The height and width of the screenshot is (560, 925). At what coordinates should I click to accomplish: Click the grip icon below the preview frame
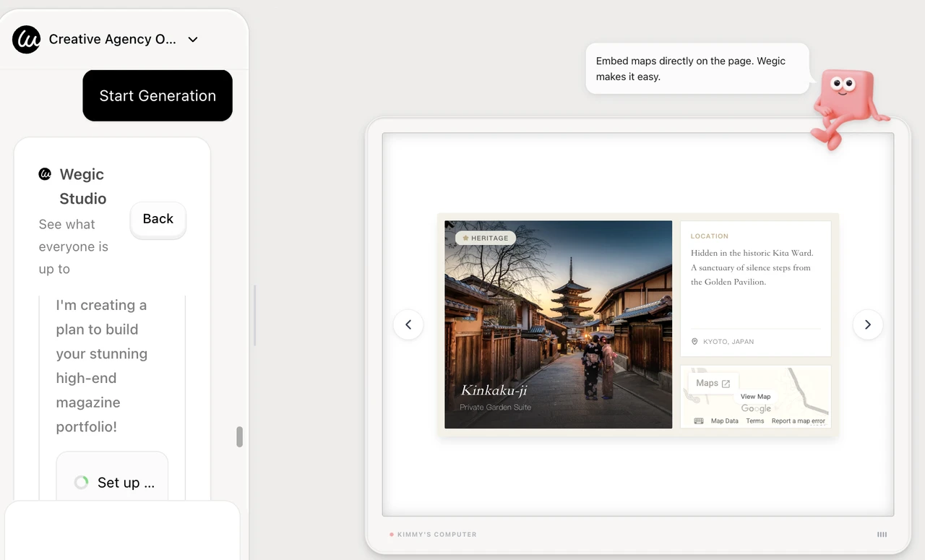point(882,535)
